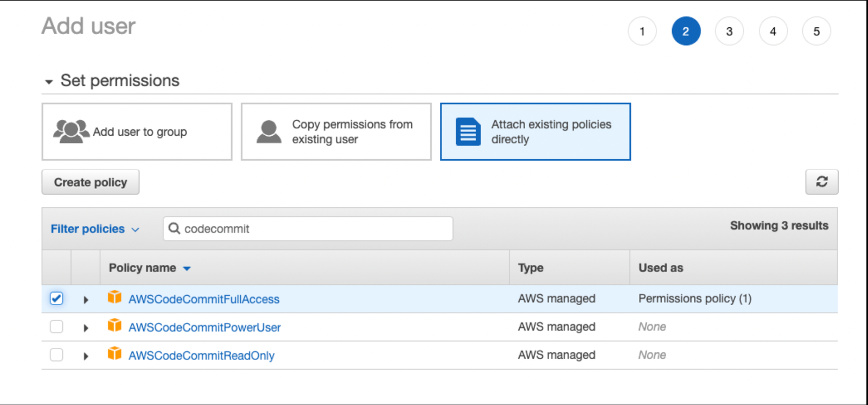This screenshot has width=868, height=405.
Task: Go to step 1 of Add user
Action: (x=642, y=31)
